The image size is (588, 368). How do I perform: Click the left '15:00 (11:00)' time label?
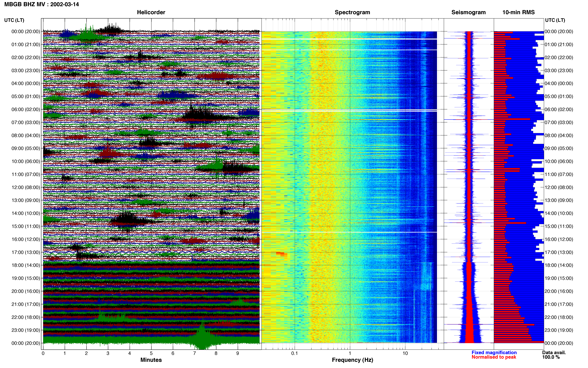(26, 226)
